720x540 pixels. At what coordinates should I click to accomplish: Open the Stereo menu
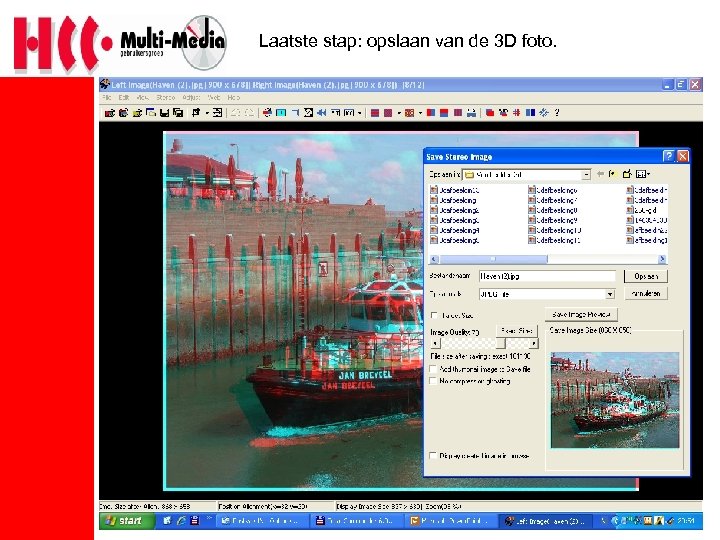tap(165, 97)
